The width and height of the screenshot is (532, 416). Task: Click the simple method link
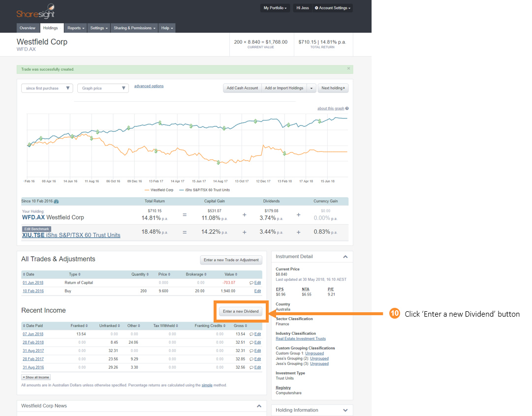[x=207, y=385]
